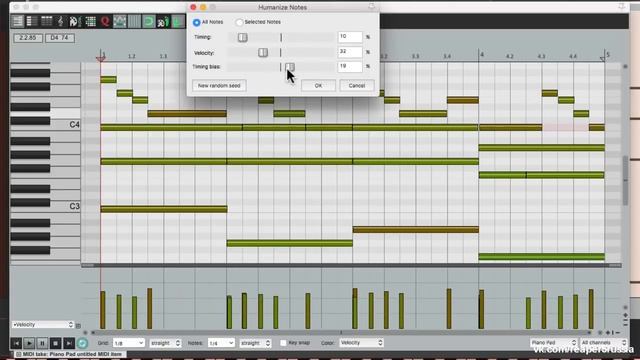Click the Timing percent input field

coord(350,37)
